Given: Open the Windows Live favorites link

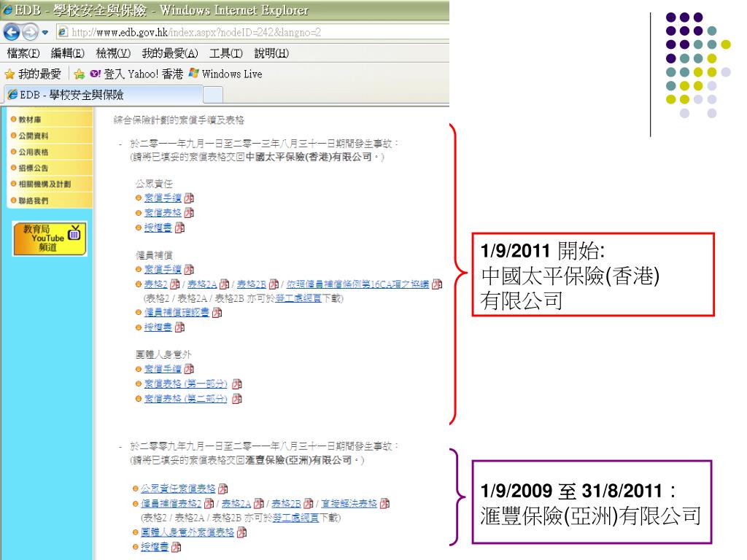Looking at the screenshot, I should point(225,74).
